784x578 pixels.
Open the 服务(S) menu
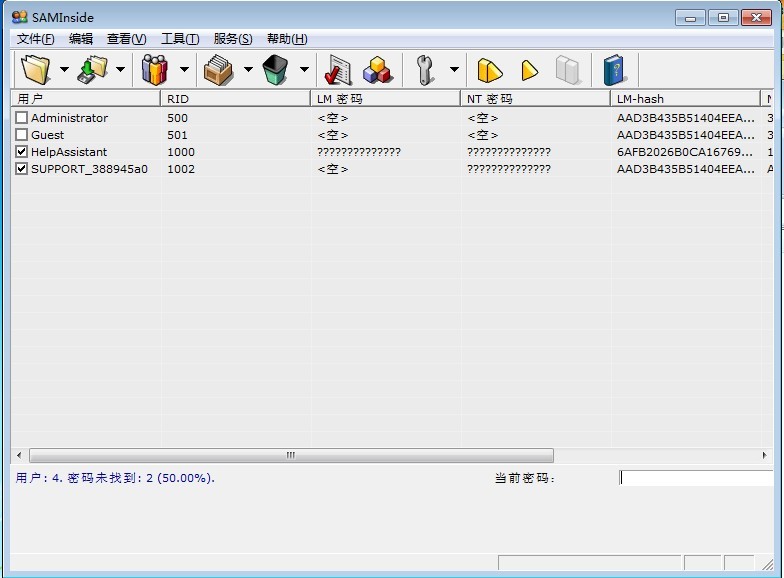pos(232,39)
